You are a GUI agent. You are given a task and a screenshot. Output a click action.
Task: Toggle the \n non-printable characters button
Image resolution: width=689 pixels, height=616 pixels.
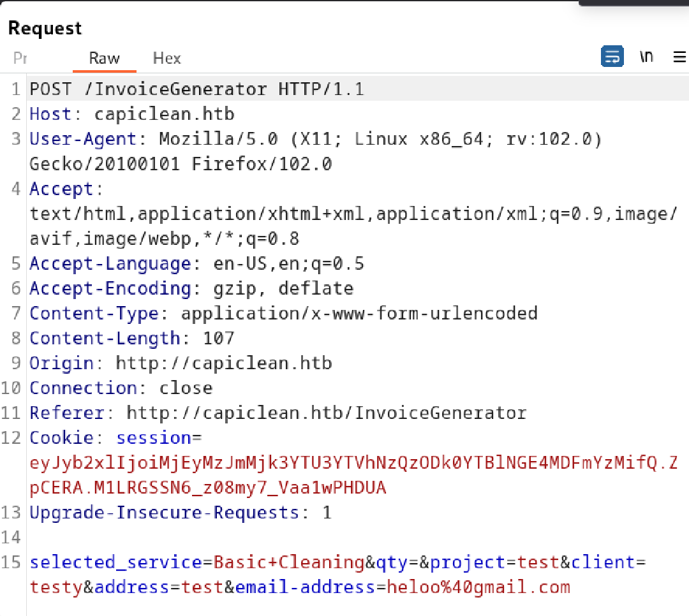(x=646, y=57)
